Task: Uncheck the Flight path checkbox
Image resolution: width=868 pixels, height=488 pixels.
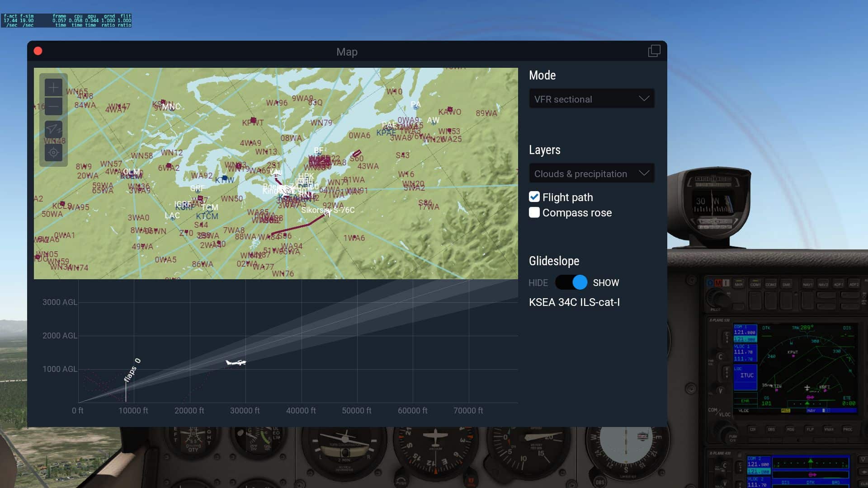Action: coord(534,197)
